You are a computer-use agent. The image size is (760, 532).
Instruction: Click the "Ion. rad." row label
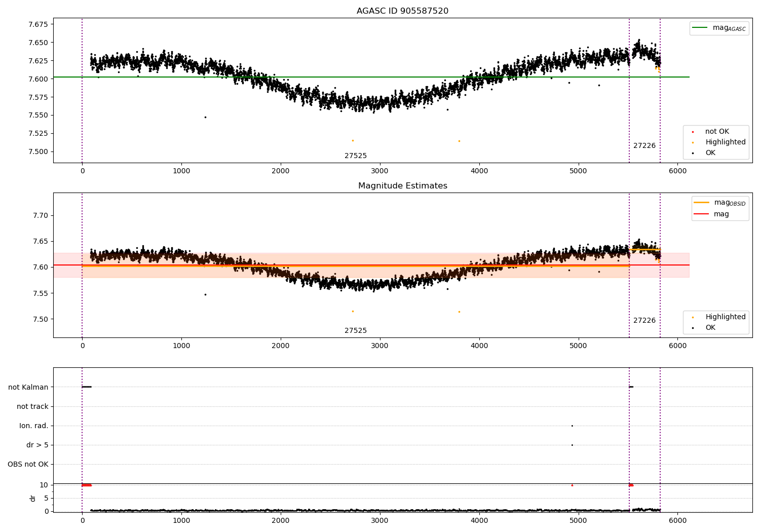tap(34, 426)
